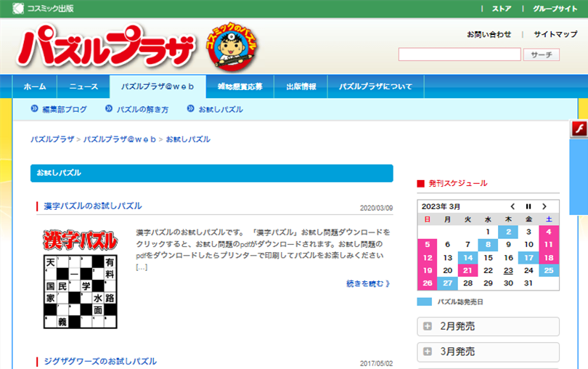Screen dimensions: 588x369
Task: Click the 続きを読む link
Action: [368, 283]
